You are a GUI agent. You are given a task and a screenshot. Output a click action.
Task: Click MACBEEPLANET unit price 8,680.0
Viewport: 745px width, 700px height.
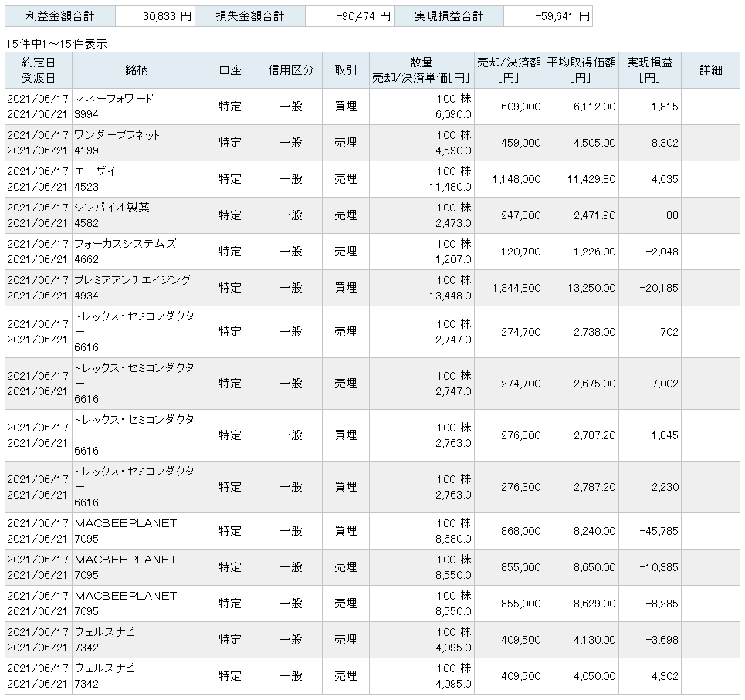coord(453,539)
